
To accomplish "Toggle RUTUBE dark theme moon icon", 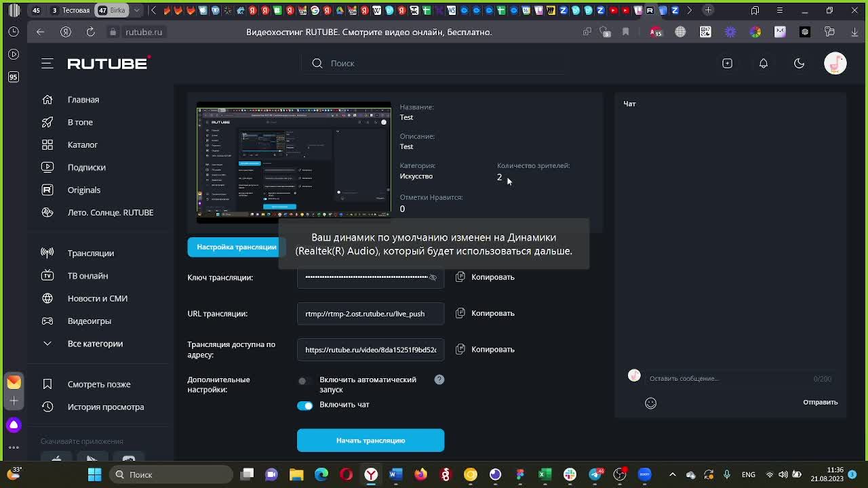I will coord(799,63).
